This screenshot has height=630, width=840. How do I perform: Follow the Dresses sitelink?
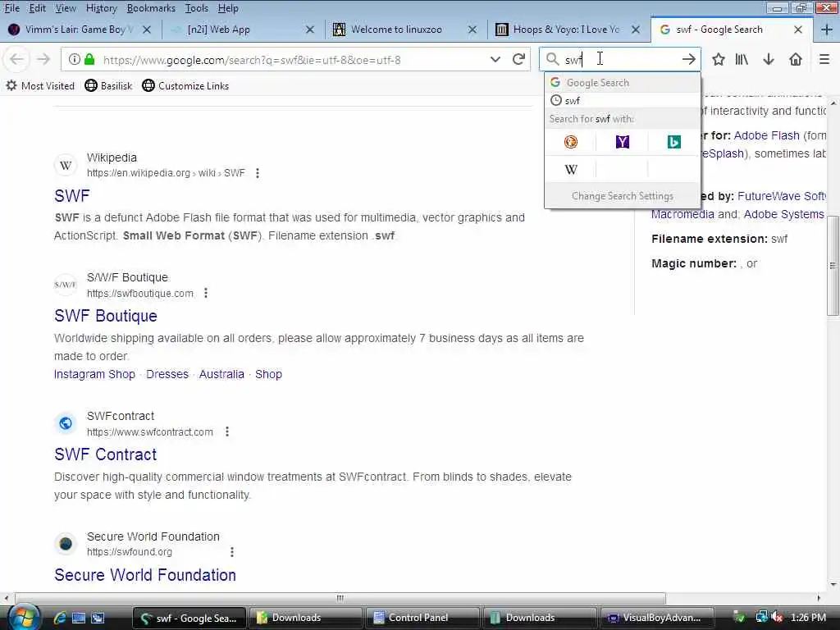pos(167,374)
